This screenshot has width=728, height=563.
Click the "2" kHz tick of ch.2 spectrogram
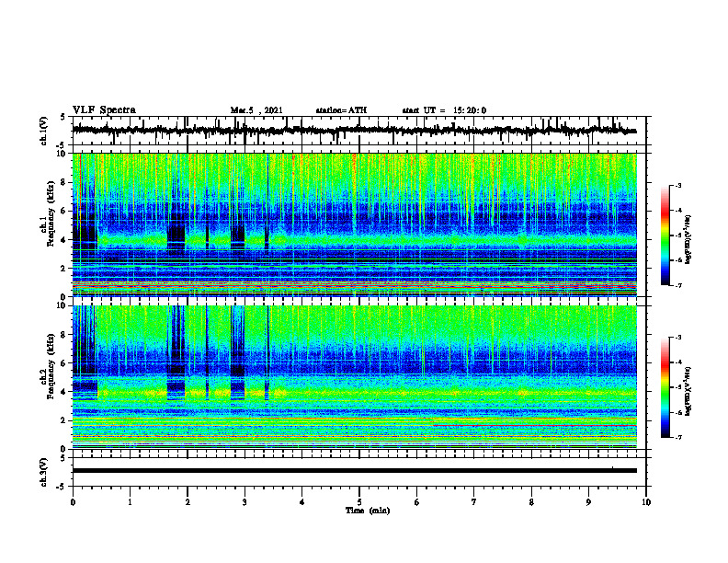[x=64, y=420]
